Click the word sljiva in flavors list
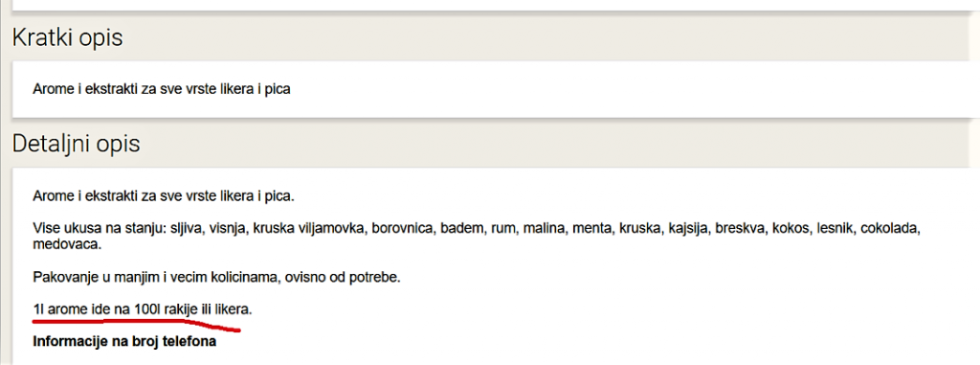This screenshot has width=980, height=365. 187,229
